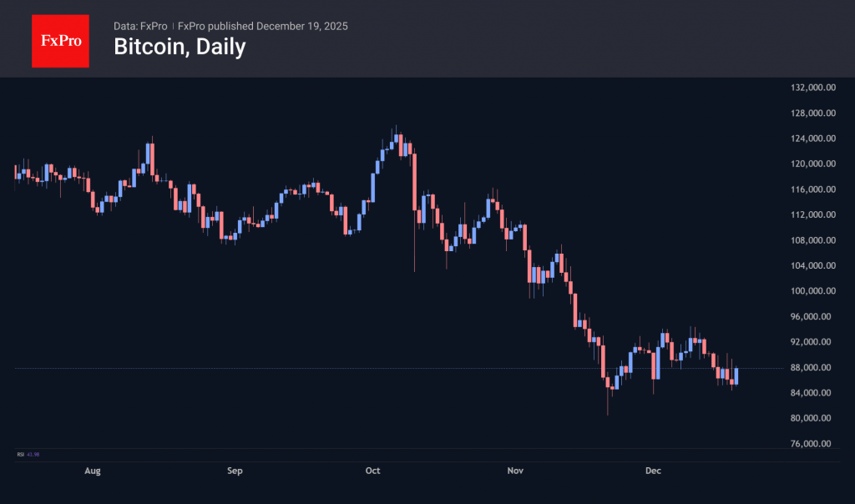Image resolution: width=855 pixels, height=504 pixels.
Task: Click the "Data: FxPro" source text
Action: 140,26
